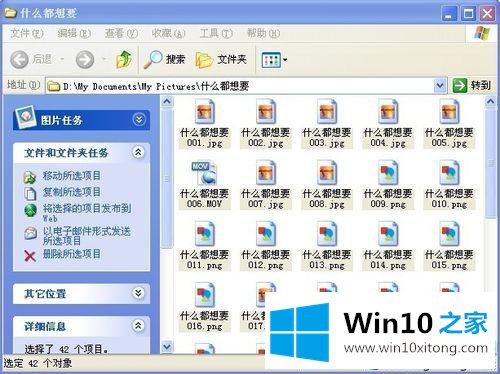Click E-mail selected items (以电子邮件形式发送) link
Viewport: 500px width, 374px height.
pyautogui.click(x=87, y=235)
